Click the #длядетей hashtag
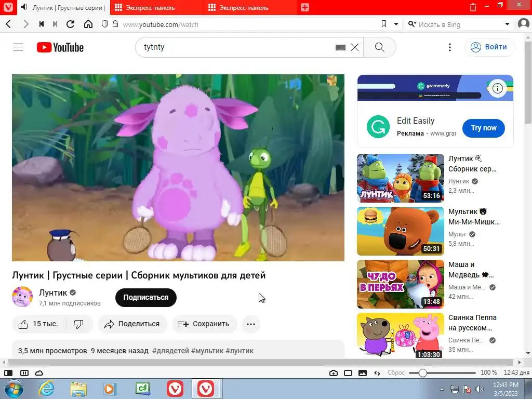The image size is (532, 399). (x=170, y=351)
